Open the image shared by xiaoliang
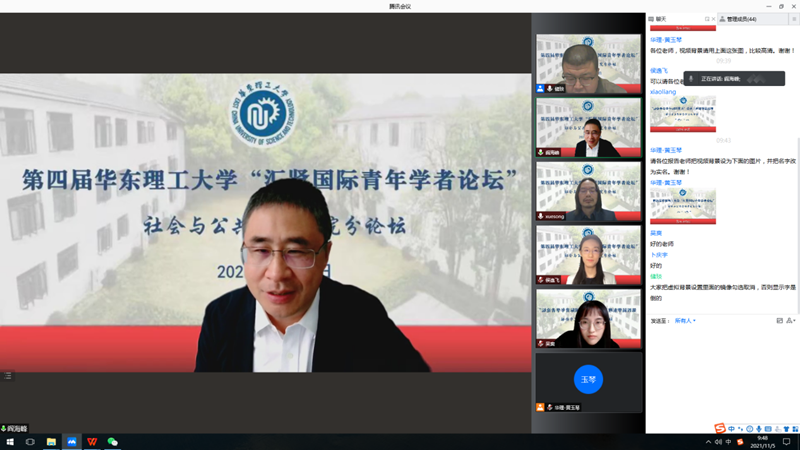The image size is (800, 450). pos(683,114)
